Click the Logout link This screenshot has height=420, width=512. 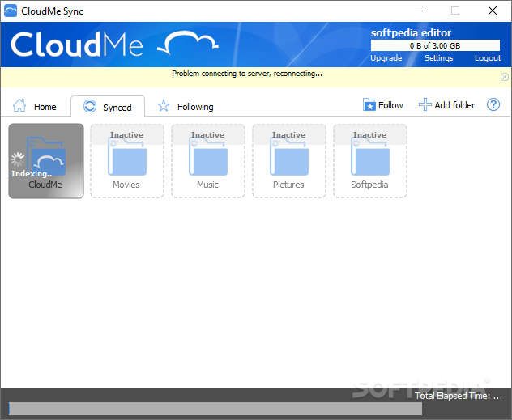[488, 58]
